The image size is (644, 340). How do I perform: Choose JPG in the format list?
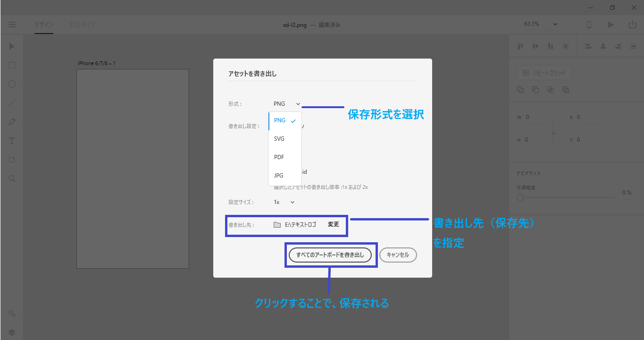[285, 176]
